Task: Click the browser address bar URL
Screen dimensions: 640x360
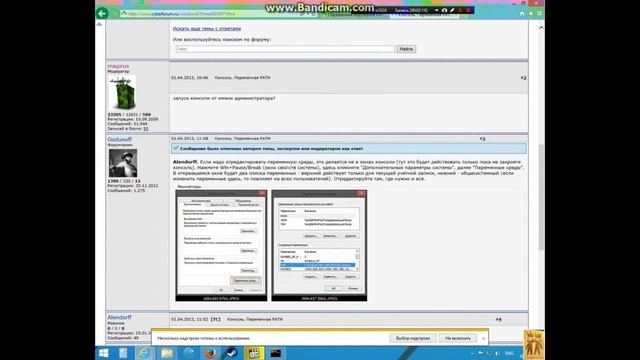Action: [182, 14]
